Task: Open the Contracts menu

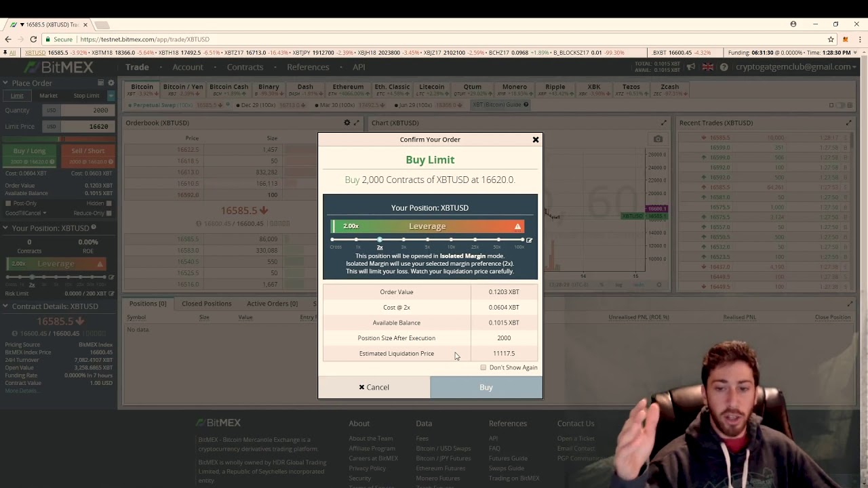Action: click(x=245, y=67)
